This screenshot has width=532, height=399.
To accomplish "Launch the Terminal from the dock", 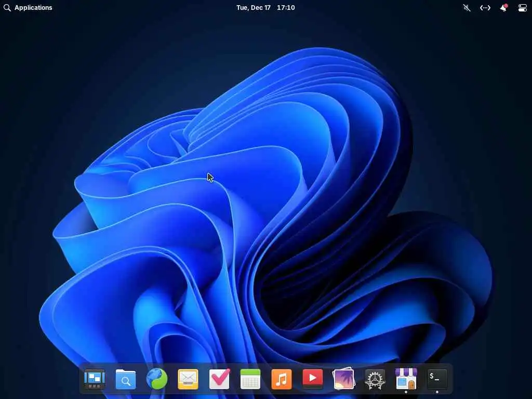I will click(437, 379).
